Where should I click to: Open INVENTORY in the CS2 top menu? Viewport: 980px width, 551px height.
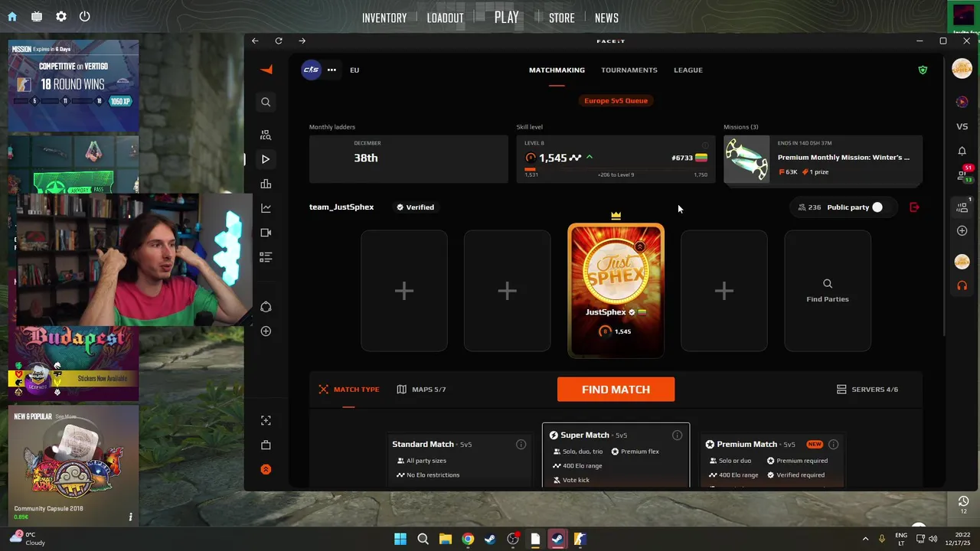tap(384, 18)
